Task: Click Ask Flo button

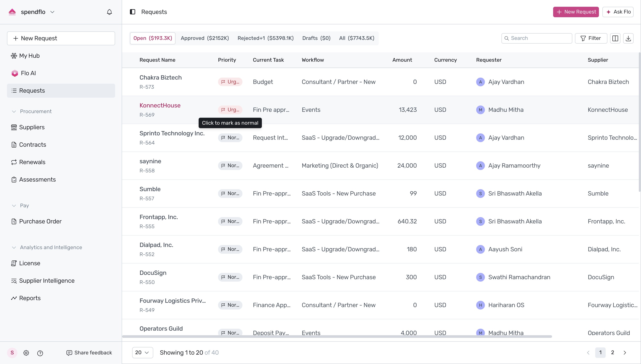Action: click(618, 12)
